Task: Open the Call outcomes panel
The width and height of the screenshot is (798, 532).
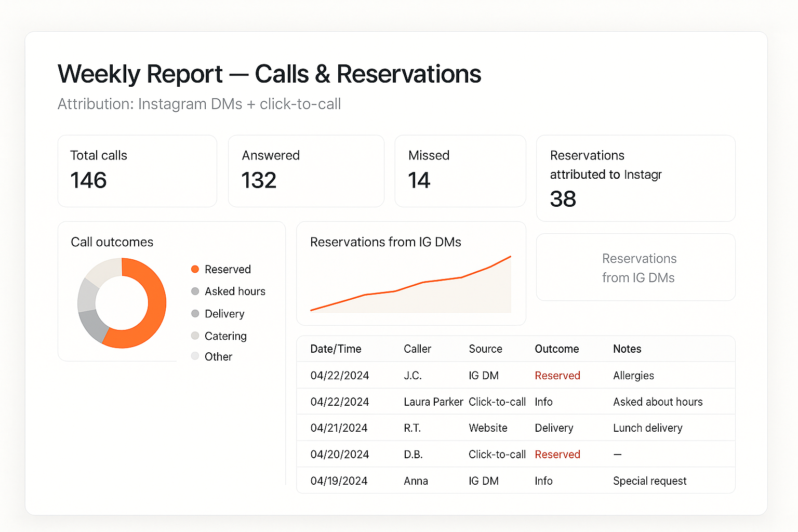Action: (112, 242)
